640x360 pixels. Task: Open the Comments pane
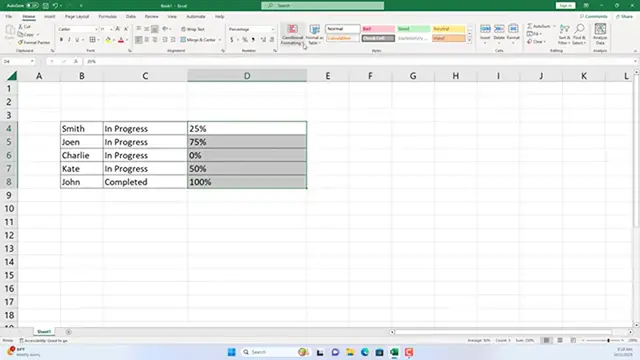point(593,17)
